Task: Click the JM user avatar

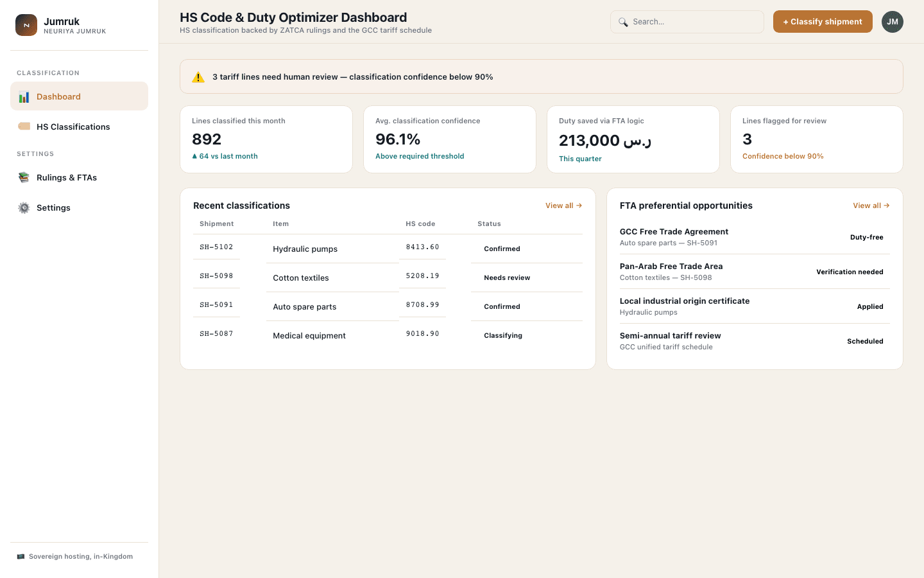Action: pyautogui.click(x=893, y=22)
